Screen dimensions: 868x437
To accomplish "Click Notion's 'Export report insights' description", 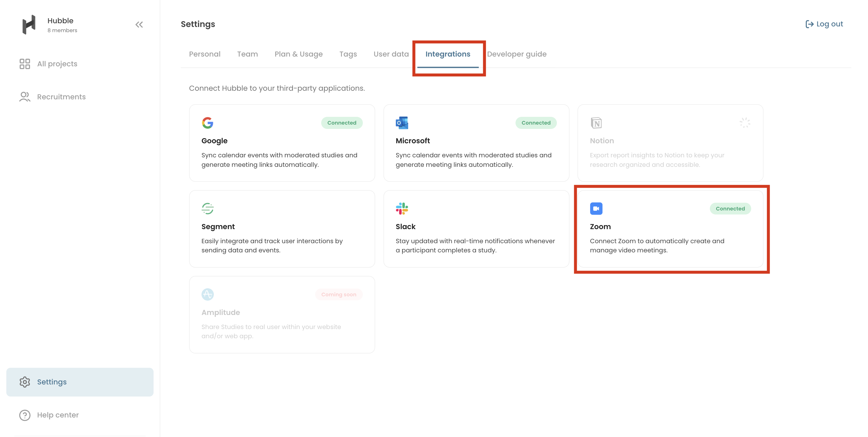I will pos(657,160).
